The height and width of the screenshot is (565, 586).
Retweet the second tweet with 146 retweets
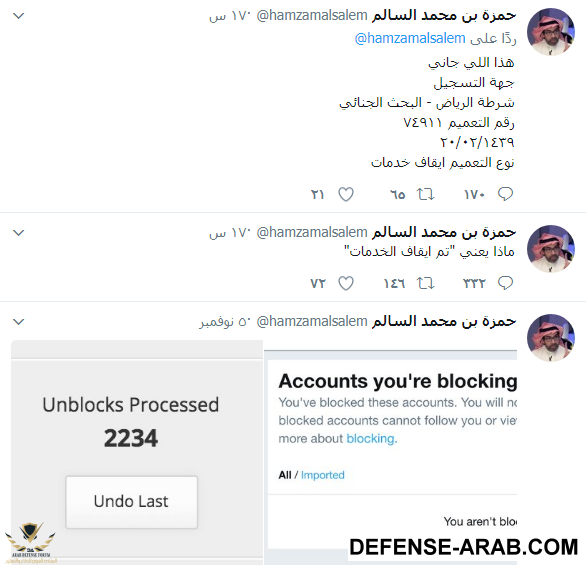coord(425,283)
